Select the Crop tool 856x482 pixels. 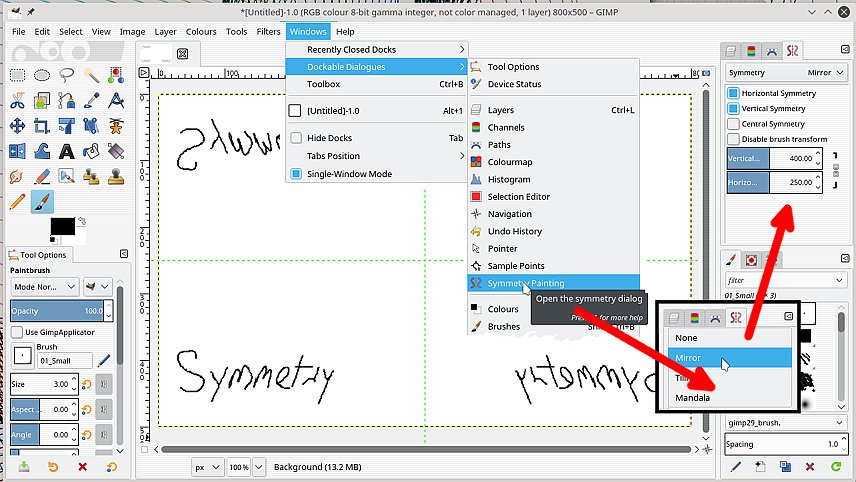42,126
